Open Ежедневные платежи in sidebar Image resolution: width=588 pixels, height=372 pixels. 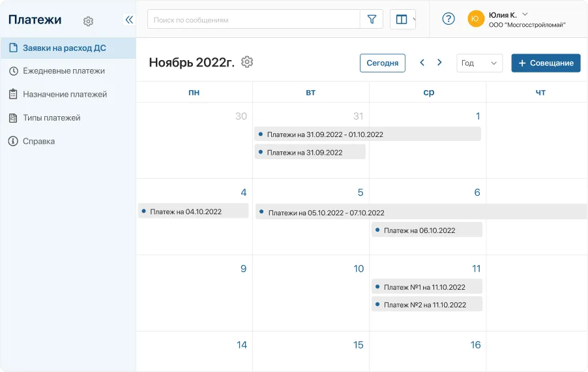coord(63,70)
